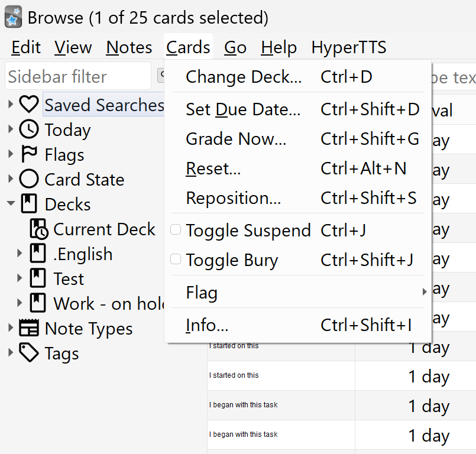Viewport: 476px width, 454px height.
Task: Expand the Test deck
Action: click(20, 279)
